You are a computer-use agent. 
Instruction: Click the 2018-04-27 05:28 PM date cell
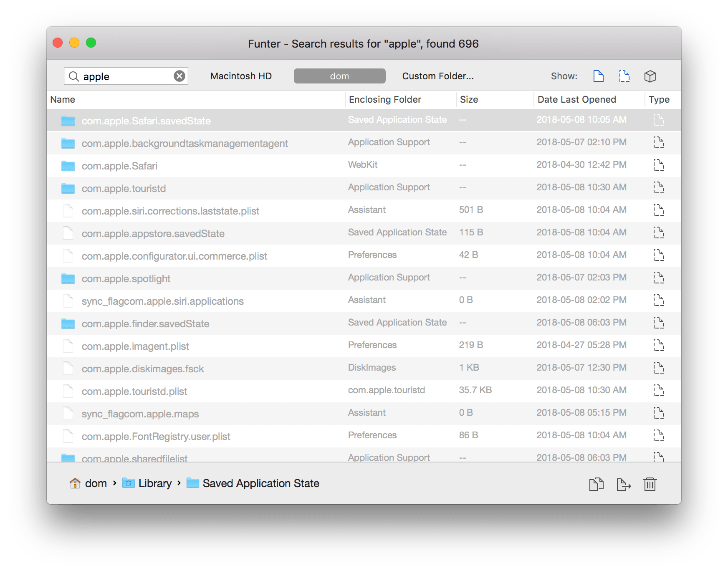tap(581, 345)
